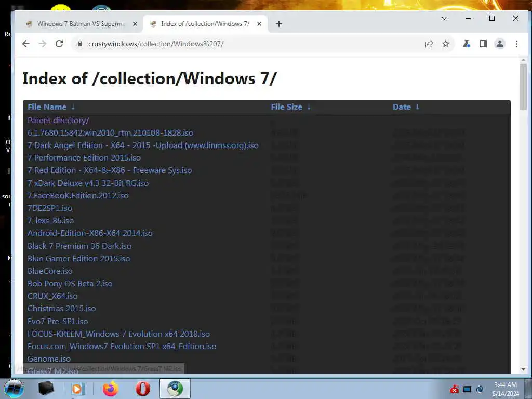Click the network monitor tray icon

pyautogui.click(x=467, y=389)
